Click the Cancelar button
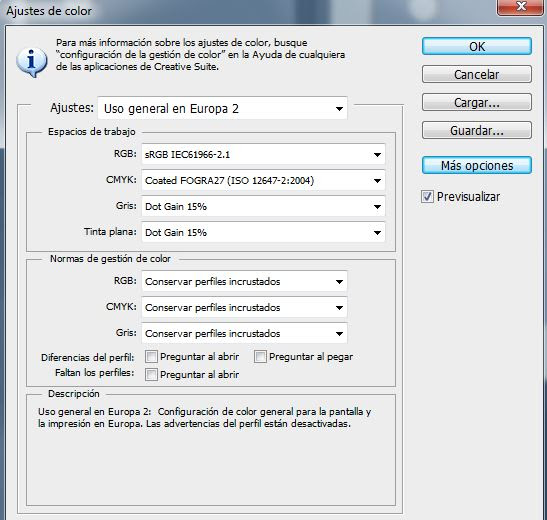This screenshot has width=547, height=520. pos(477,74)
